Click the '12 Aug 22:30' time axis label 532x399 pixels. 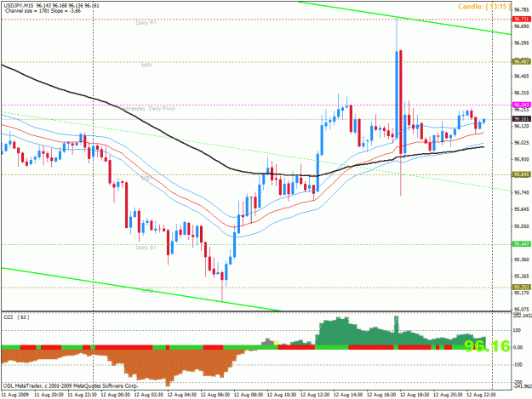coord(481,395)
